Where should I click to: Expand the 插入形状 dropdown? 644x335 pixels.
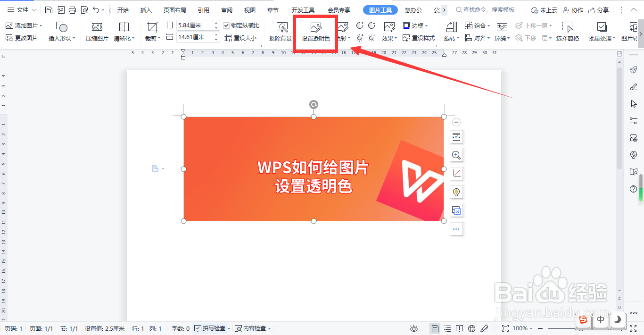(x=74, y=39)
